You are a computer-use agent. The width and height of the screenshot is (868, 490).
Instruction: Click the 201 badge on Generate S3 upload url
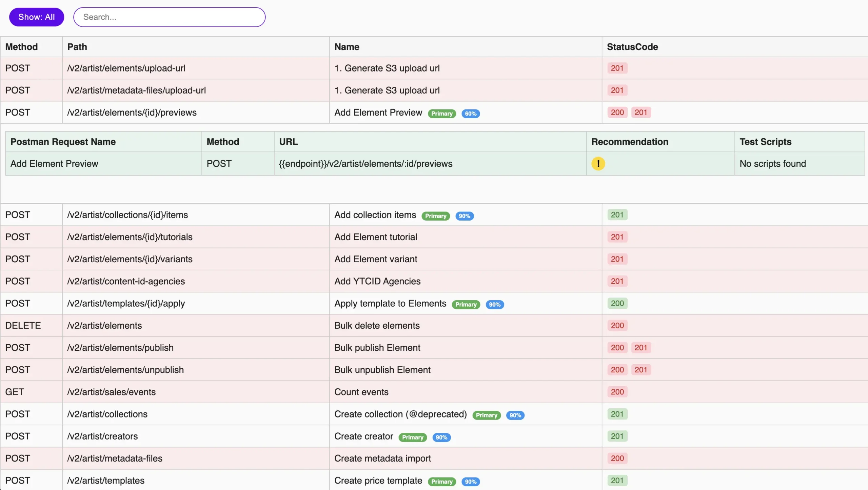tap(617, 68)
